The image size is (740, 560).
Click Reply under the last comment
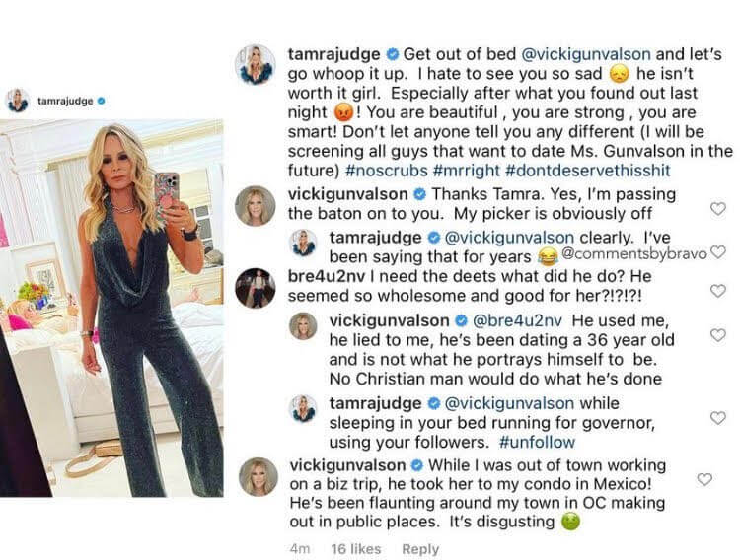[x=420, y=549]
